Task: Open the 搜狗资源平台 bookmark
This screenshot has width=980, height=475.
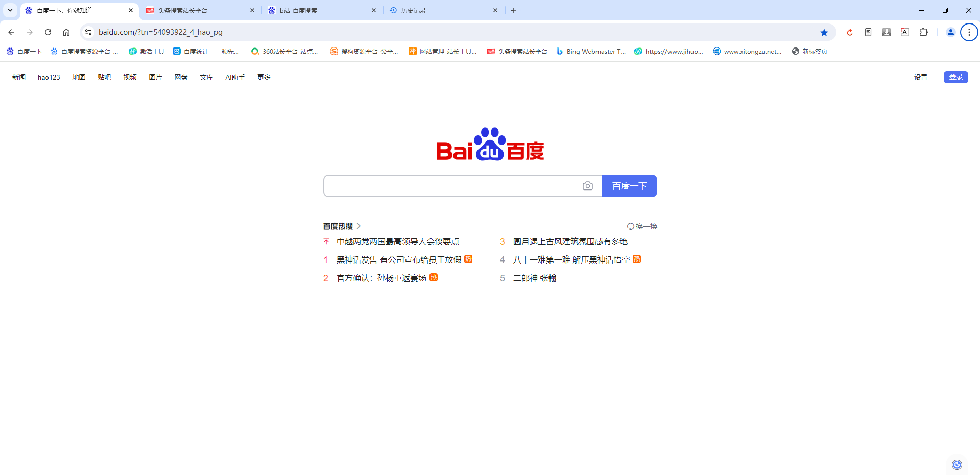Action: (364, 51)
